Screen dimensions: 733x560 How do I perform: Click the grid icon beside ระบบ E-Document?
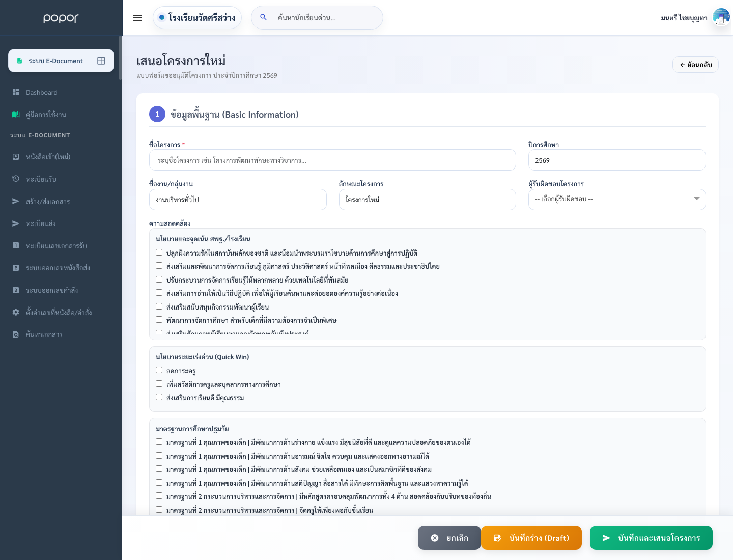[x=101, y=61]
